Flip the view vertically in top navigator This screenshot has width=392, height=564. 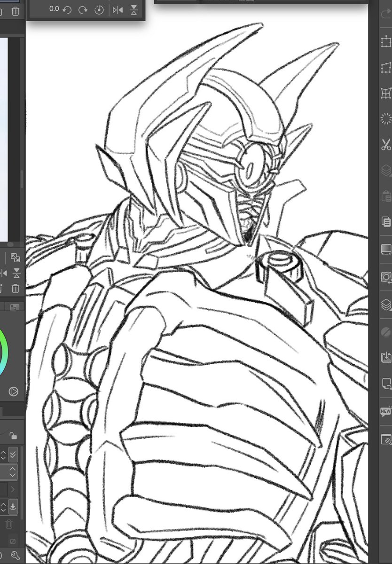coord(134,9)
